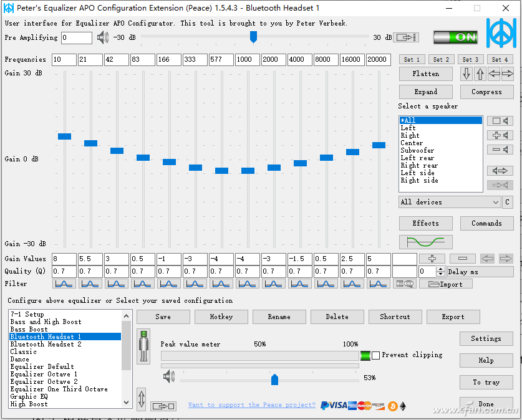The image size is (522, 420).
Task: Click the pre-amplifying slider handle
Action: point(253,37)
